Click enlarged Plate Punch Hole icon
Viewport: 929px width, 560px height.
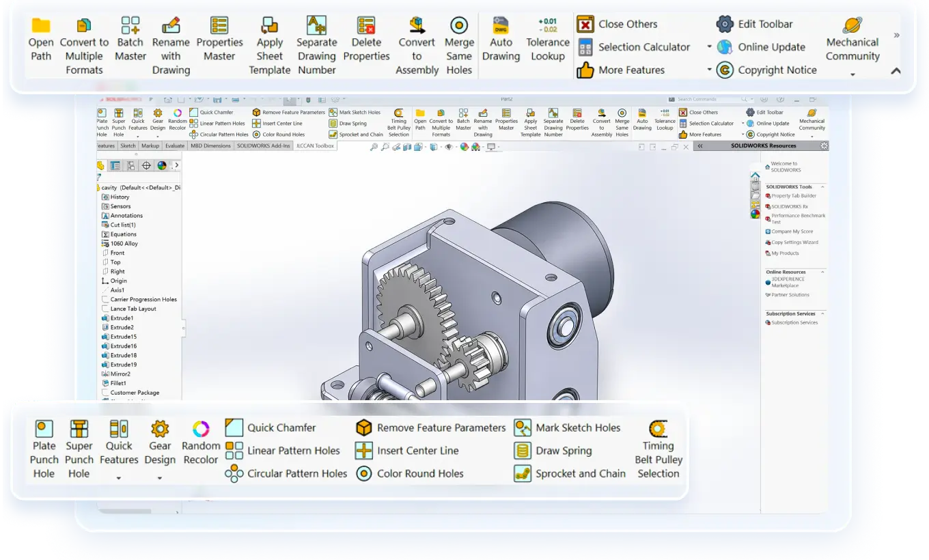(44, 429)
